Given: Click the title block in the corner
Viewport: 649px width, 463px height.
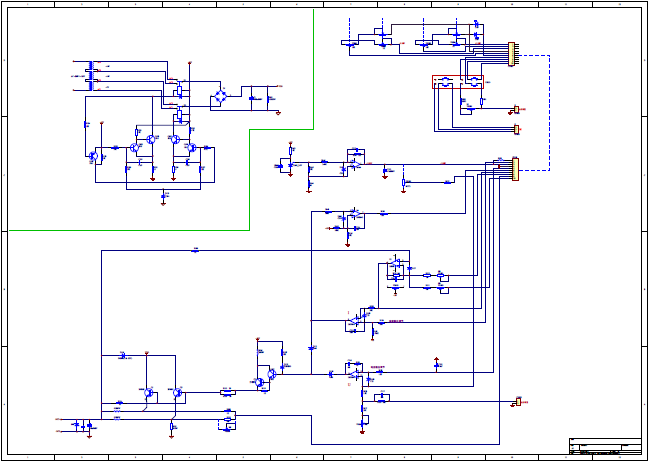Looking at the screenshot, I should pyautogui.click(x=605, y=446).
